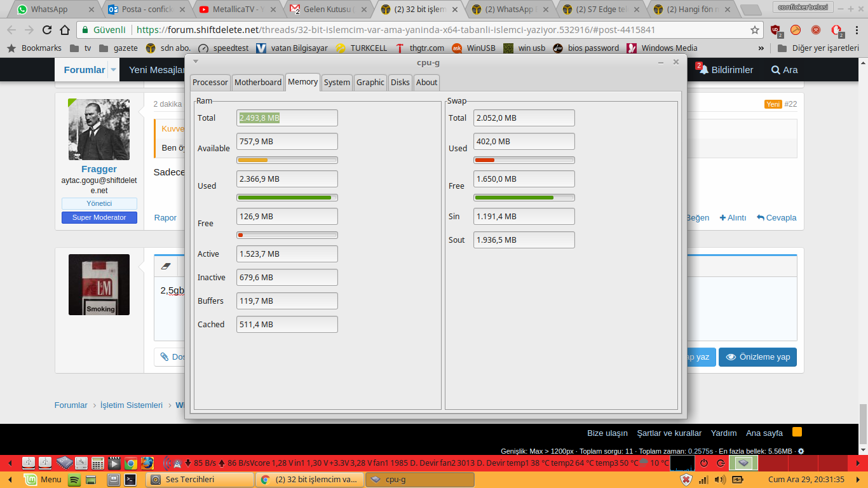Open the vatan Bilgisayar bookmark
This screenshot has height=488, width=868.
click(x=292, y=48)
